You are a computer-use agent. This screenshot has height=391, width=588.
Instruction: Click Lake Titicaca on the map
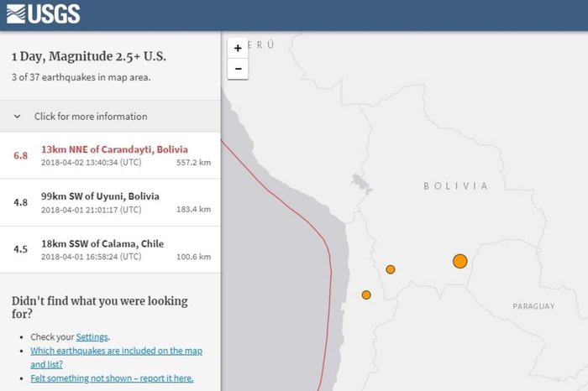click(x=363, y=182)
